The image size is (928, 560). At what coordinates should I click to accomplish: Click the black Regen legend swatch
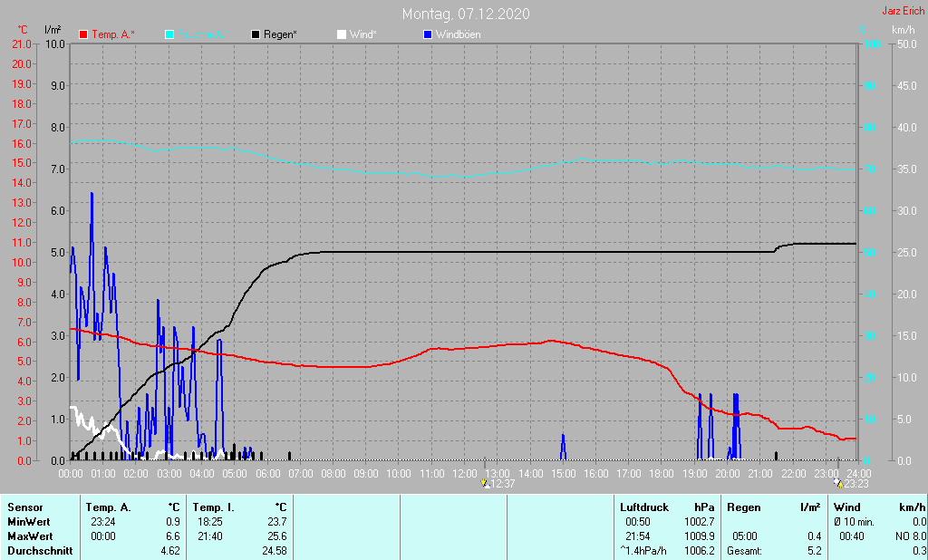pyautogui.click(x=256, y=35)
